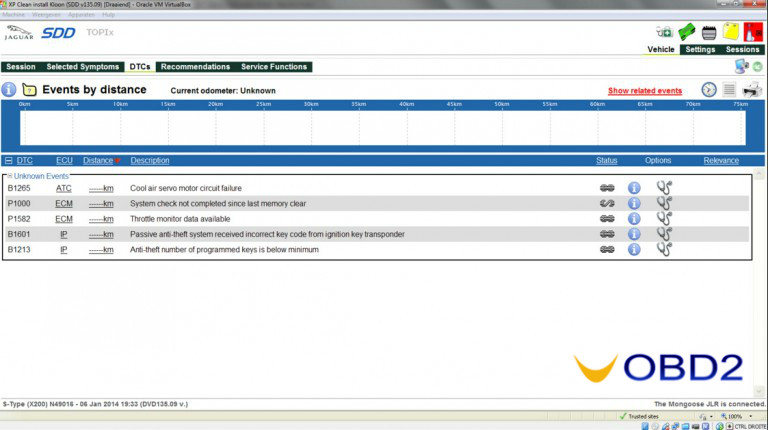Click TOPIx link in header
768x430 pixels.
[100, 32]
